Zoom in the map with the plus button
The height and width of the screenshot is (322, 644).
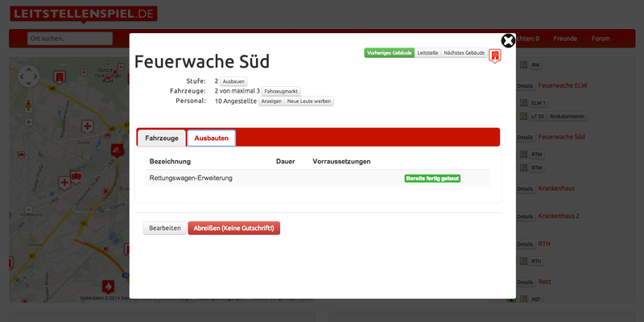pyautogui.click(x=28, y=122)
